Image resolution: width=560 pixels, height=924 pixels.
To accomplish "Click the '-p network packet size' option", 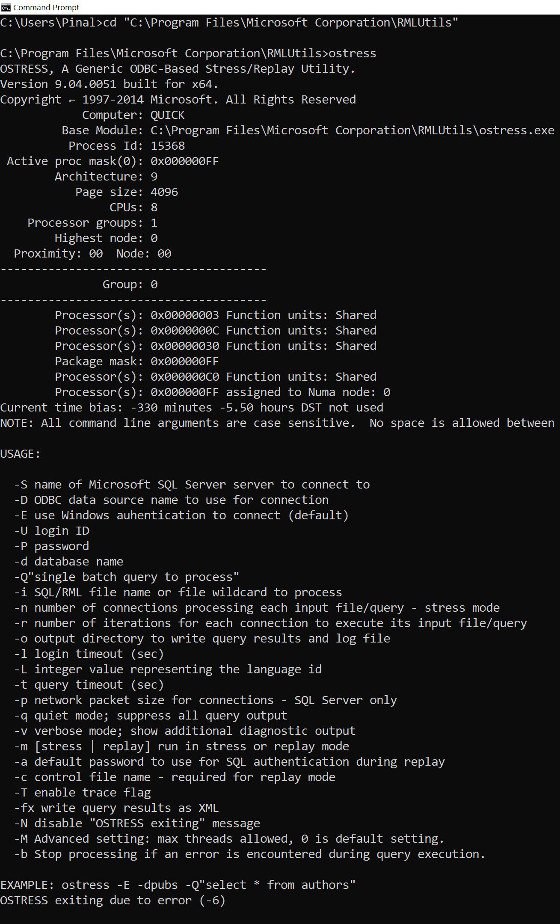I will point(205,700).
